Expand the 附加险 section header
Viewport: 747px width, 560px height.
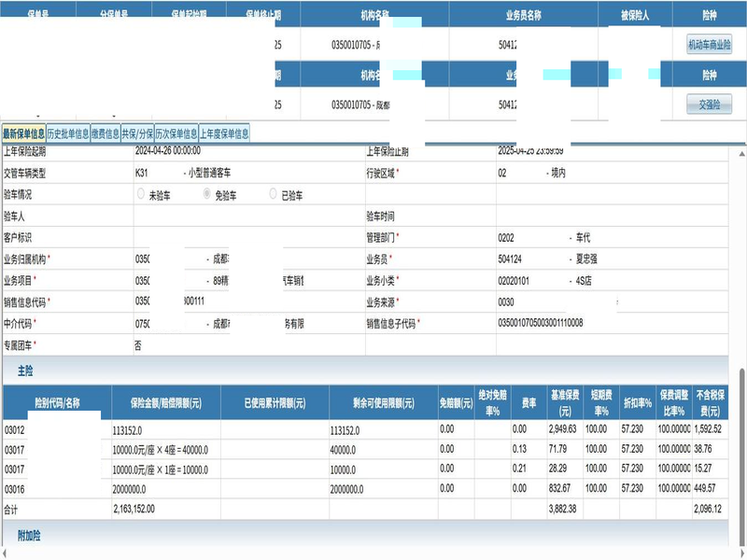[29, 536]
